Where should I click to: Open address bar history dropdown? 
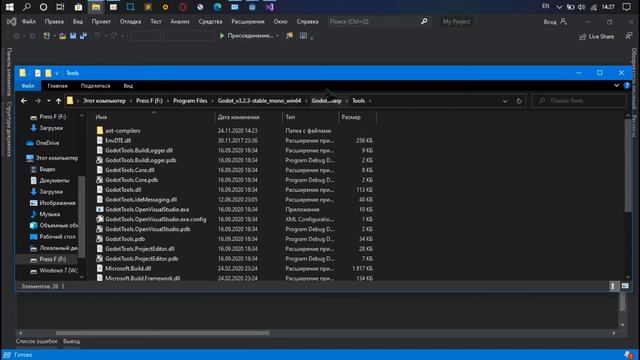(505, 101)
